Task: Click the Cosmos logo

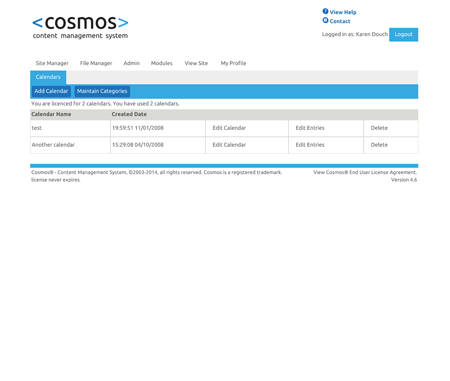Action: (80, 27)
